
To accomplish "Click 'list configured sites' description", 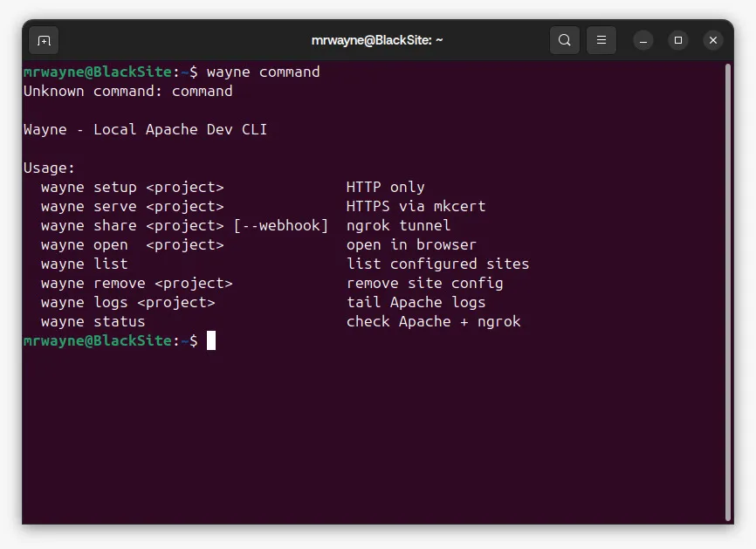I will coord(437,264).
